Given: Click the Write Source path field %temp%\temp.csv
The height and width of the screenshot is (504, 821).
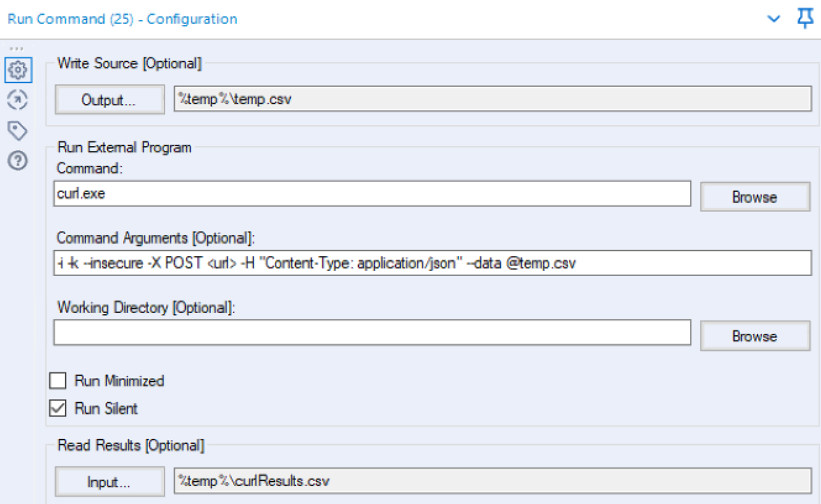Looking at the screenshot, I should pyautogui.click(x=492, y=99).
